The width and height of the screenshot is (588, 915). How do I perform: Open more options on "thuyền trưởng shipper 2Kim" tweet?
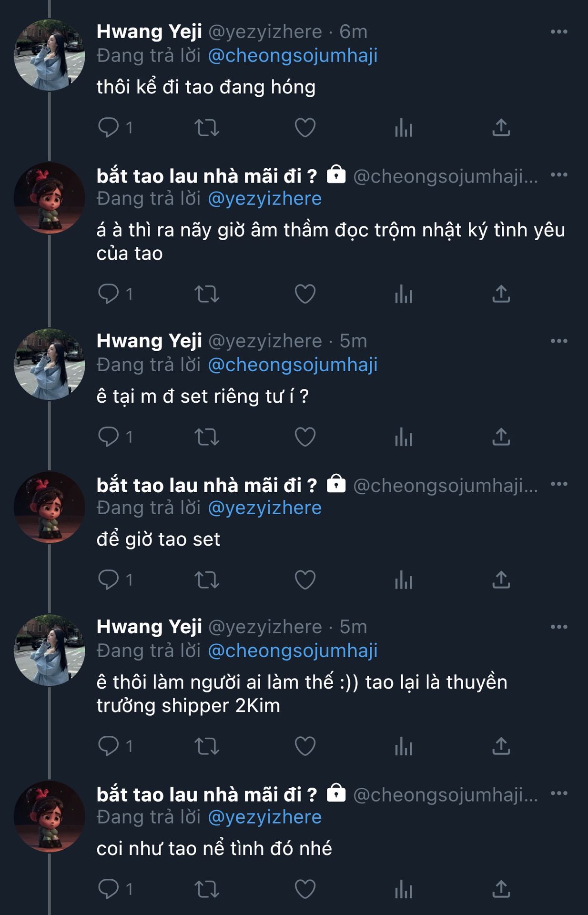[558, 627]
